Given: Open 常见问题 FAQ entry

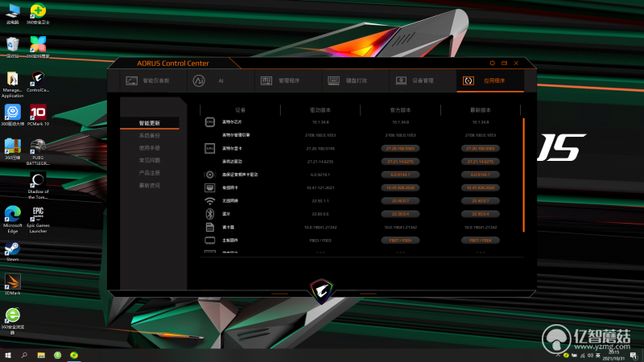Looking at the screenshot, I should [150, 160].
